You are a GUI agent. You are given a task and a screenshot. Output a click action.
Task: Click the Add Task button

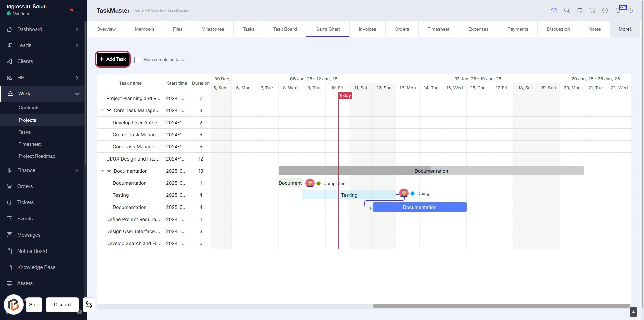tap(113, 59)
